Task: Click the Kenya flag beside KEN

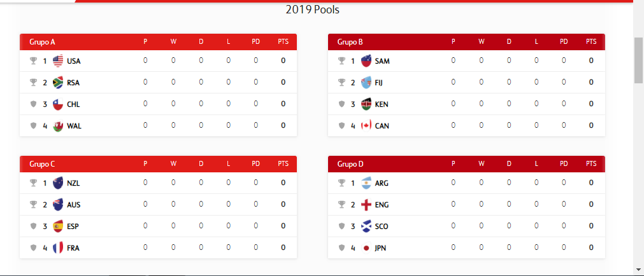Action: coord(366,104)
